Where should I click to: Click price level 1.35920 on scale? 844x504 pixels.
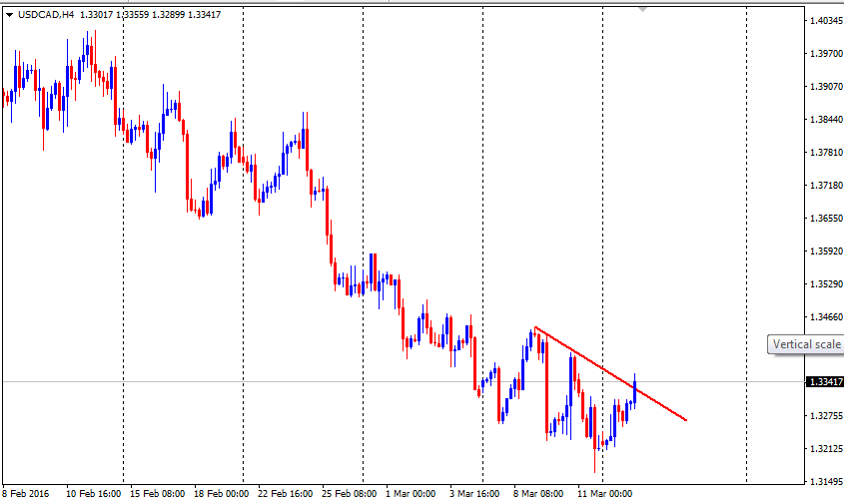[826, 252]
